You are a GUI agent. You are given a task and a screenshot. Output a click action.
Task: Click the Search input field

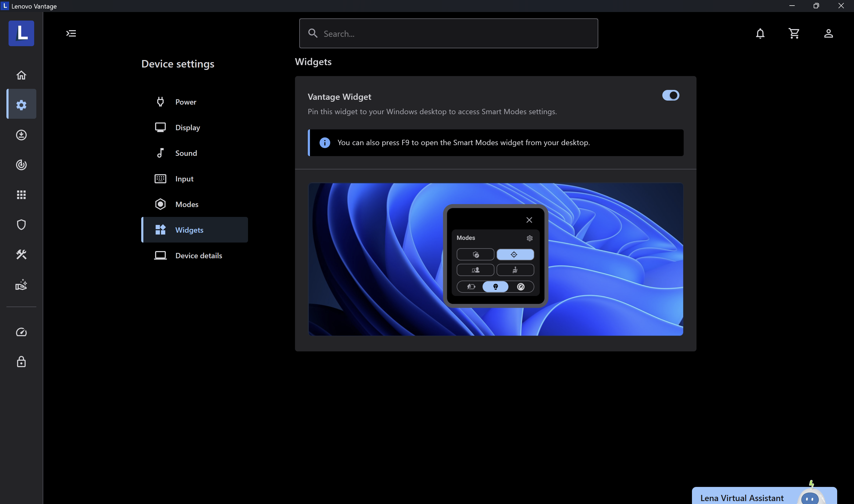pos(448,34)
